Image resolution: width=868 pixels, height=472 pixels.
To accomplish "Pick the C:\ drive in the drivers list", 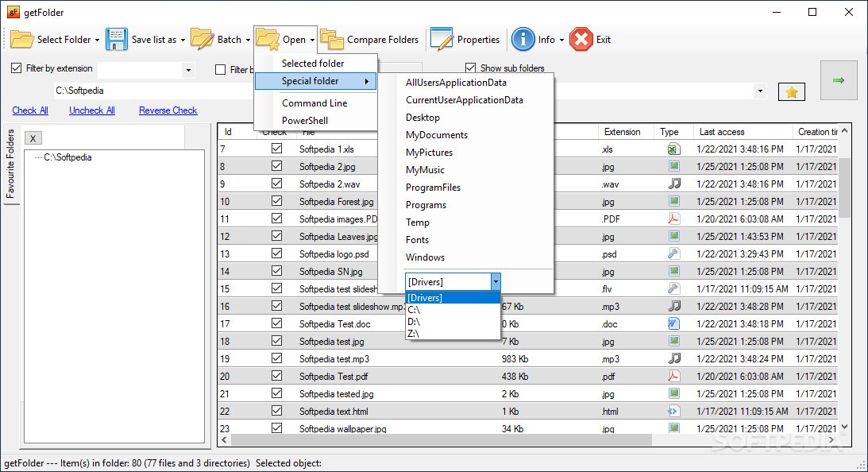I will click(x=453, y=310).
